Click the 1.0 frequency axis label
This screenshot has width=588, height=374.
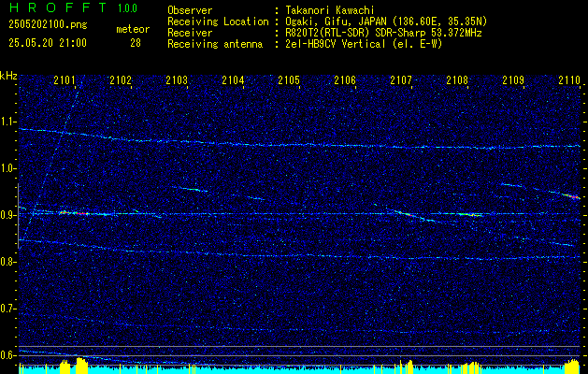(x=8, y=168)
